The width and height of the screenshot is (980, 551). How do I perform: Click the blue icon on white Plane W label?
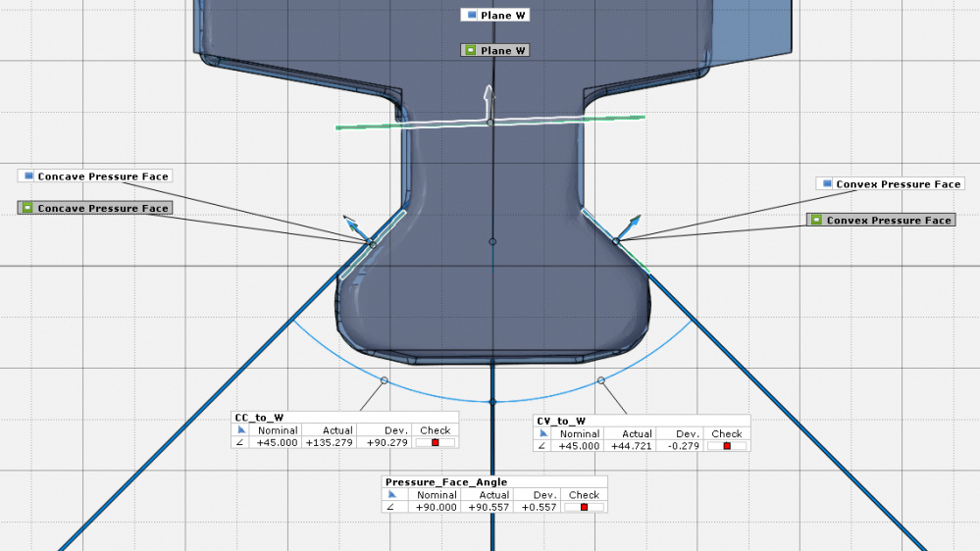(x=472, y=16)
